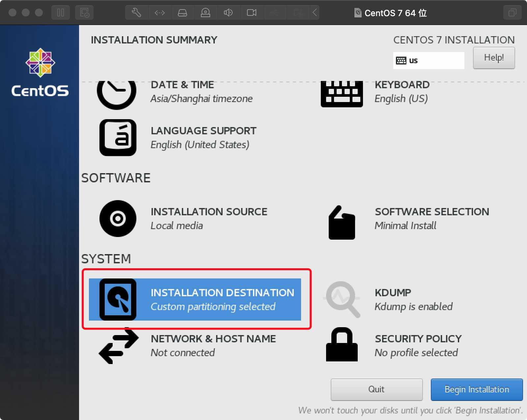This screenshot has width=527, height=420.
Task: Click INSTALLATION SOURCE heading
Action: [209, 212]
